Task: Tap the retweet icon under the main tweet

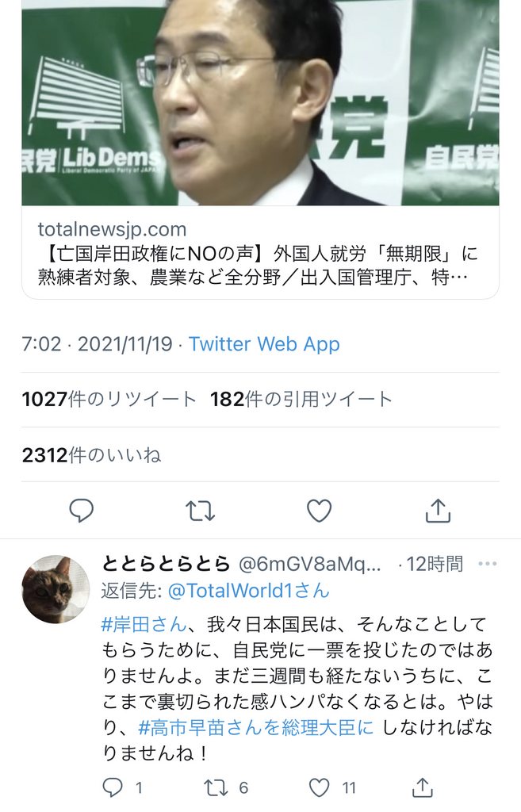Action: click(200, 511)
